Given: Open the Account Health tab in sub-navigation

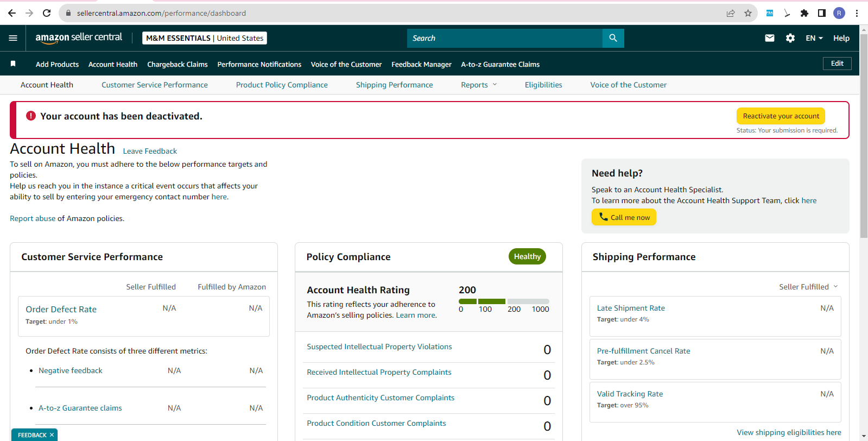Looking at the screenshot, I should click(x=47, y=85).
